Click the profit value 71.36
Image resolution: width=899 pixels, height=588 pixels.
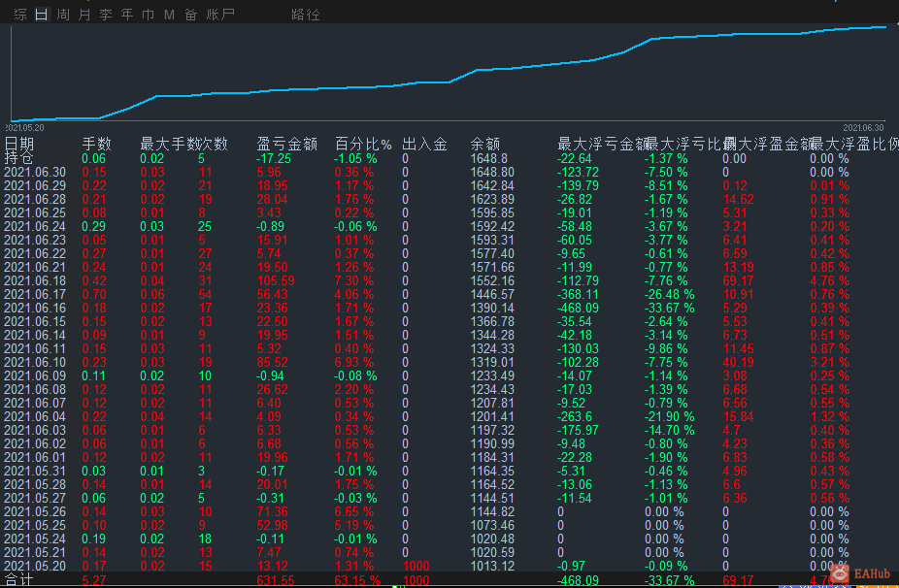[273, 511]
